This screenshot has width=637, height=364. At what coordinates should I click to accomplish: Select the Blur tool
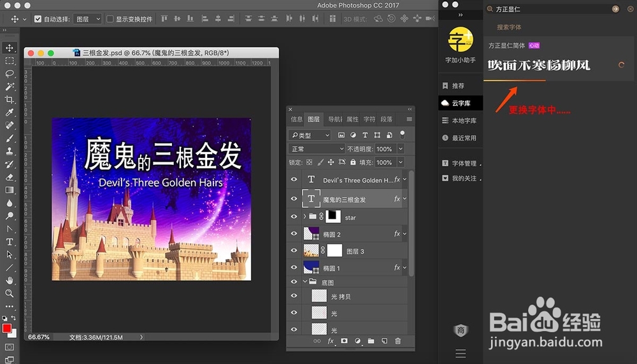(x=10, y=203)
